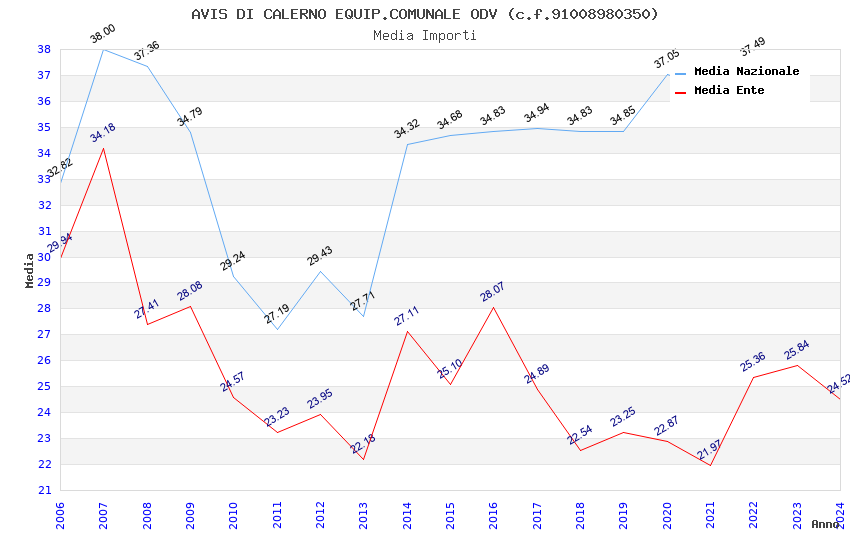Viewport: 850px width, 550px height.
Task: Click the 34.18 red line label
Action: 102,133
